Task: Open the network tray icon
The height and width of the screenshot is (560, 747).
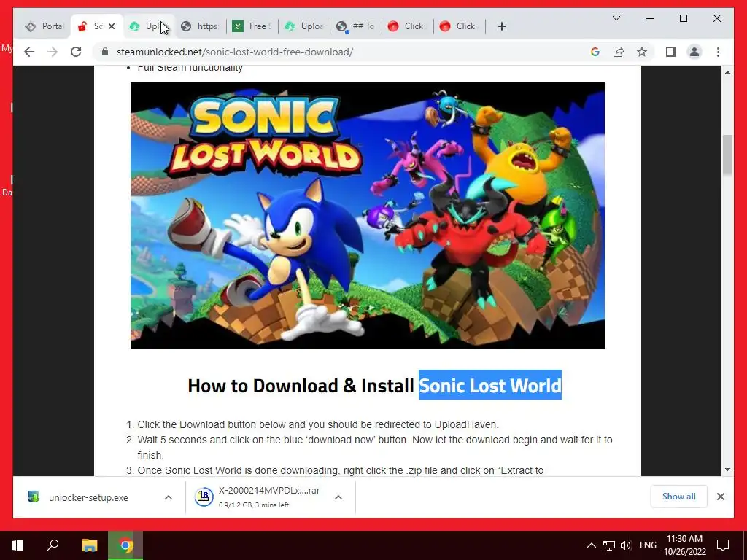Action: point(609,545)
